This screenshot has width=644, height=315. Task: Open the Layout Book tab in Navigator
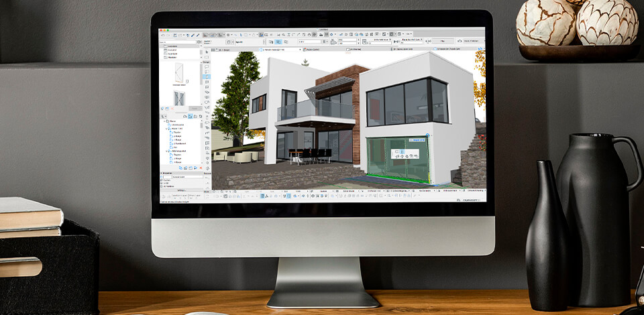[x=195, y=116]
